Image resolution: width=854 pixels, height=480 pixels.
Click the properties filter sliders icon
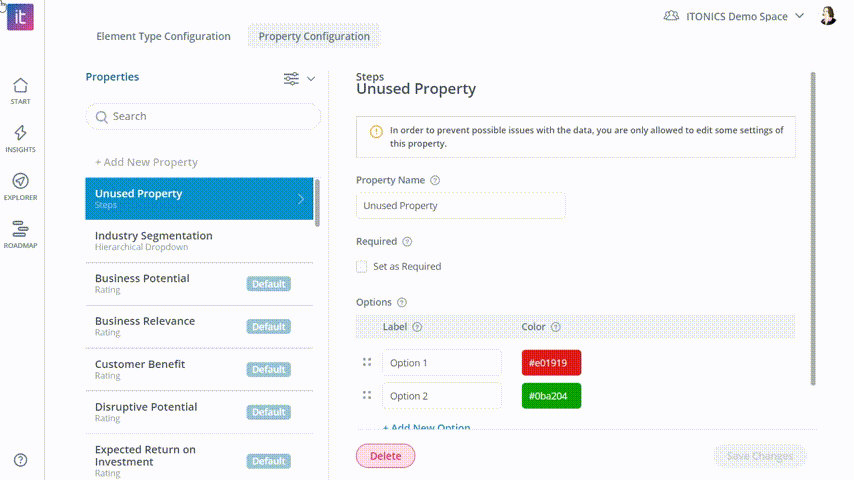[291, 78]
